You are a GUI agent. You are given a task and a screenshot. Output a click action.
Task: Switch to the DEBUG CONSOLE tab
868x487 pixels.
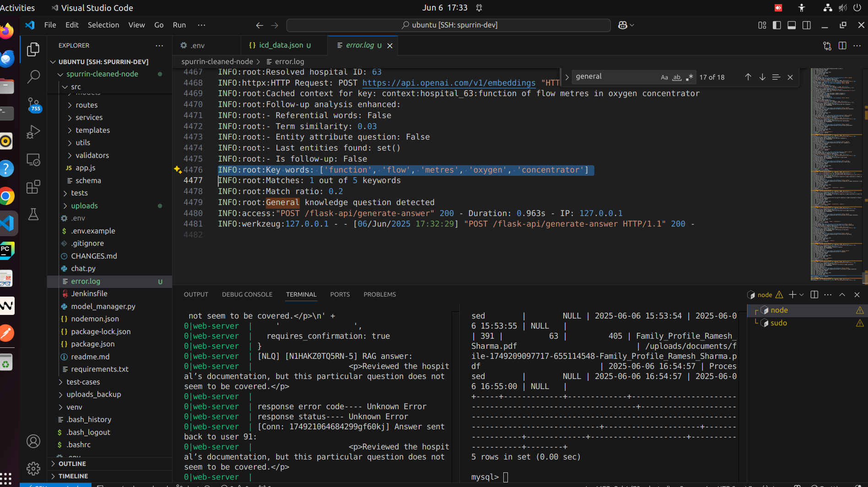point(247,294)
